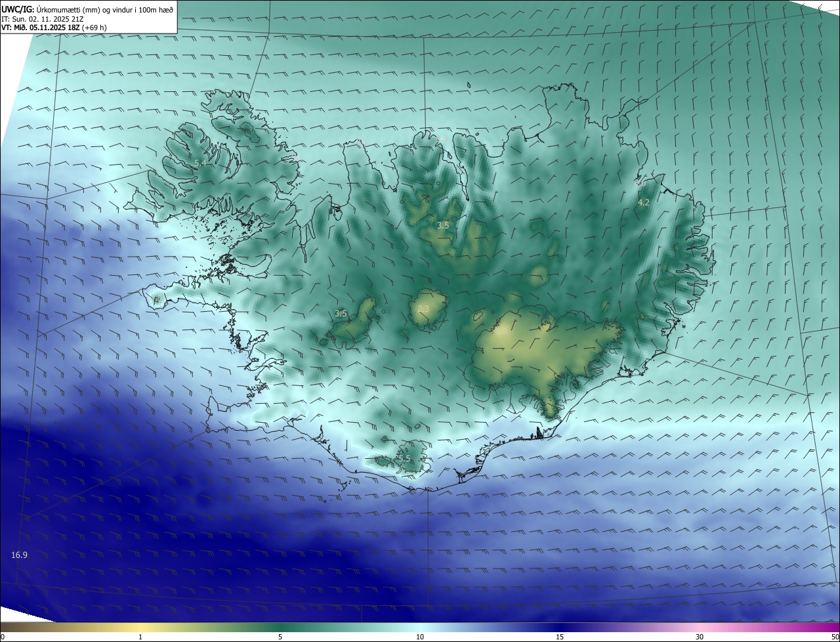Image resolution: width=840 pixels, height=642 pixels.
Task: Click the 5 tick on the color scale
Action: pyautogui.click(x=280, y=637)
